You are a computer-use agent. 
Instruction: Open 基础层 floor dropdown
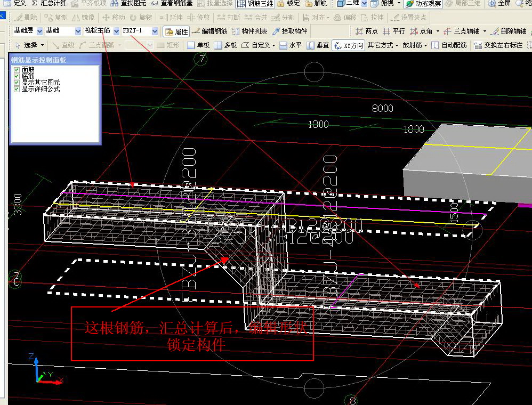39,31
